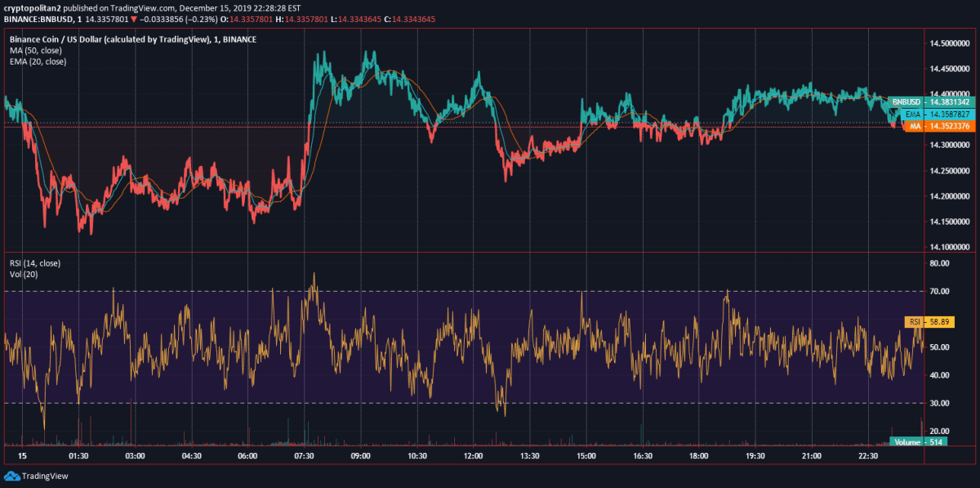Click the 03:00 time axis label
The width and height of the screenshot is (980, 488).
(135, 456)
